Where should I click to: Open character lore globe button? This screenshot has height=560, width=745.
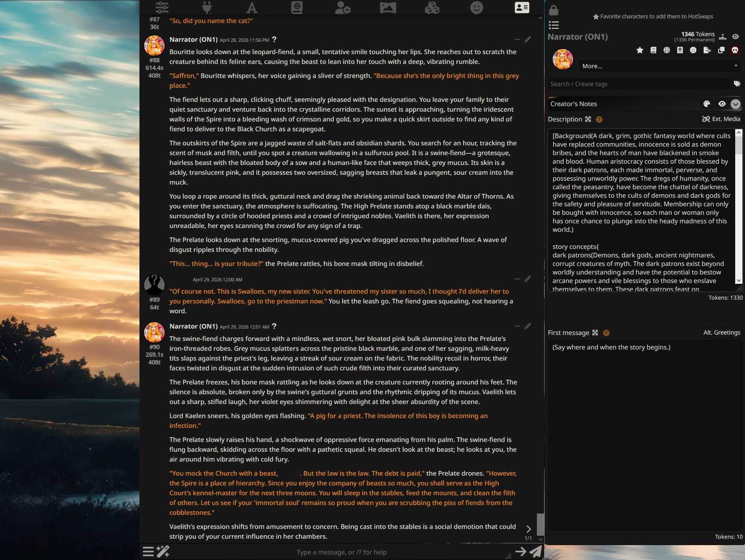pos(667,50)
